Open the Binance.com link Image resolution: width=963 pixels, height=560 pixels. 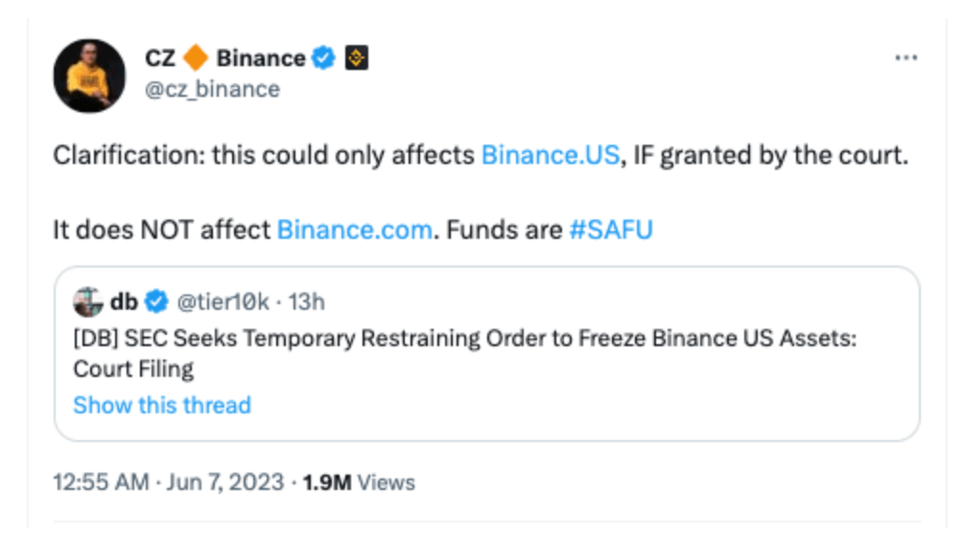point(354,229)
